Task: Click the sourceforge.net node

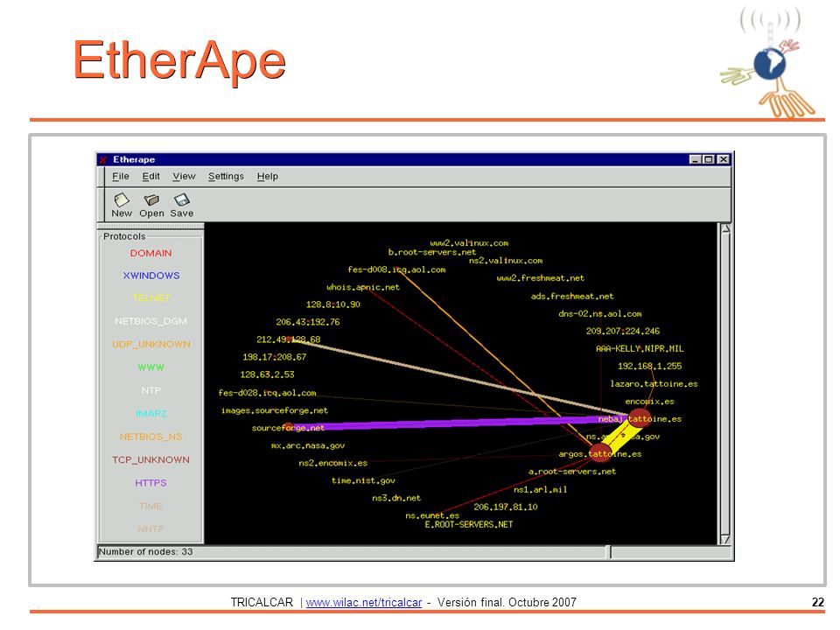Action: [289, 428]
